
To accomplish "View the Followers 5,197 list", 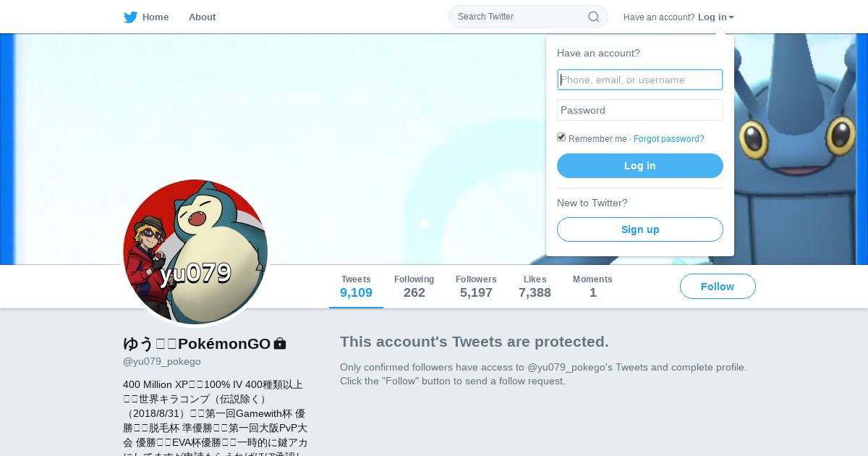I will 476,287.
